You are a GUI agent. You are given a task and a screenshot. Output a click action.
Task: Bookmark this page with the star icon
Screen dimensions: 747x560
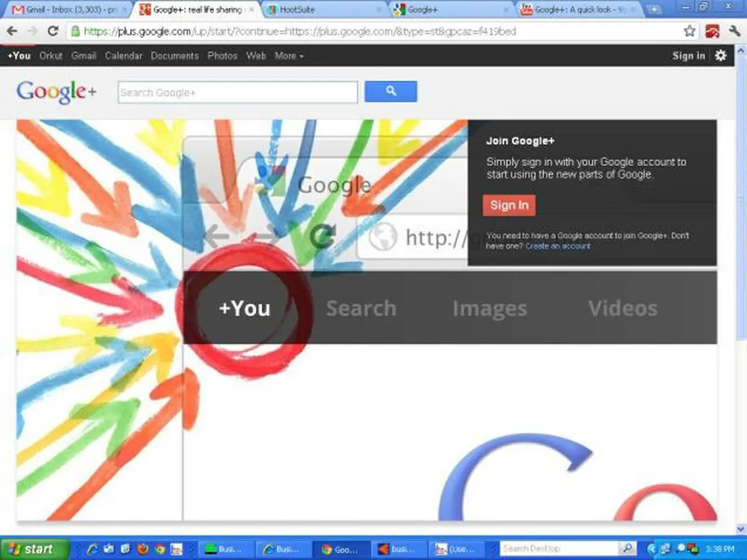click(689, 31)
